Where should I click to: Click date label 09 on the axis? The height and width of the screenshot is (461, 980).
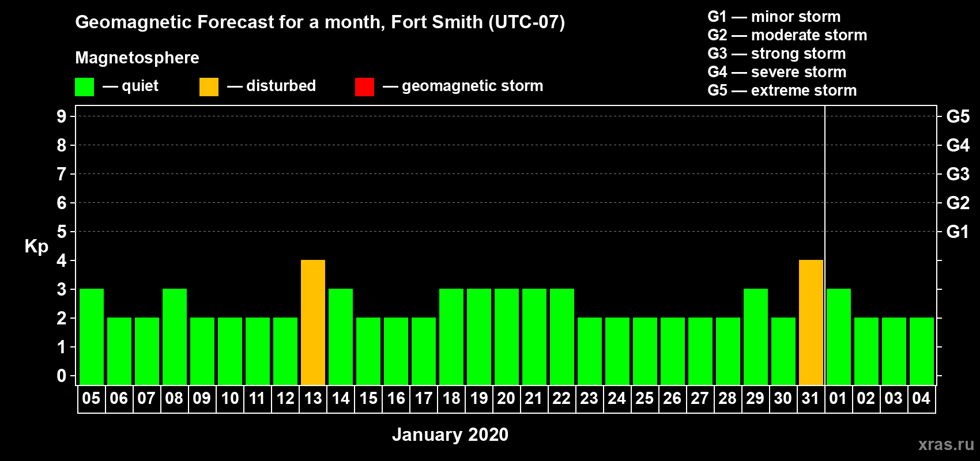click(x=202, y=398)
